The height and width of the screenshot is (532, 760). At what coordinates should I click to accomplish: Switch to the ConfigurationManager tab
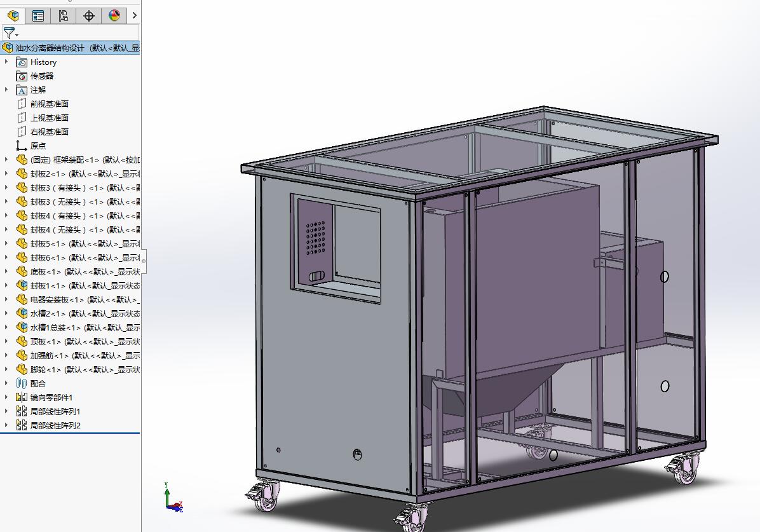tap(64, 16)
